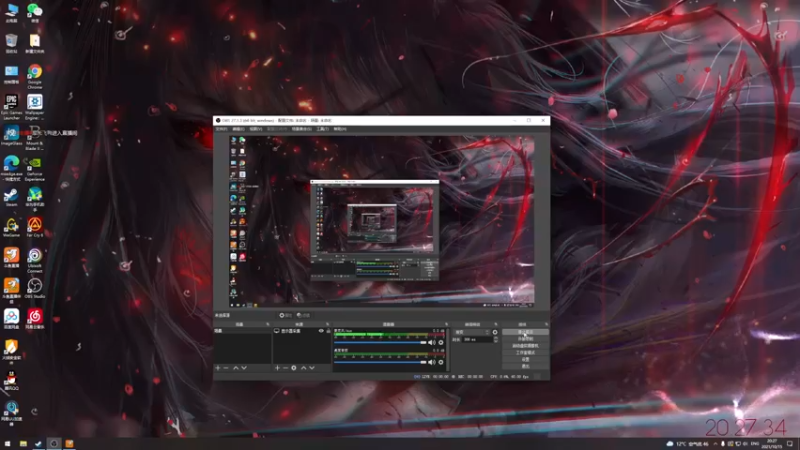The image size is (800, 450).
Task: Open the File menu in OBS
Action: (221, 129)
